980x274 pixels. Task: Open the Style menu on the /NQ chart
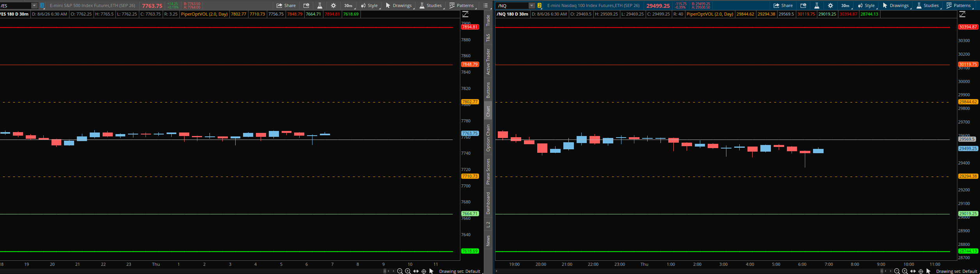point(866,5)
